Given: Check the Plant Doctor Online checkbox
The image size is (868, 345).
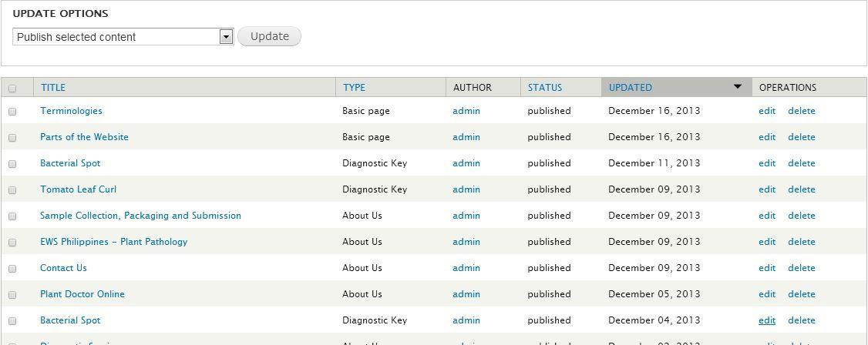Looking at the screenshot, I should (12, 295).
